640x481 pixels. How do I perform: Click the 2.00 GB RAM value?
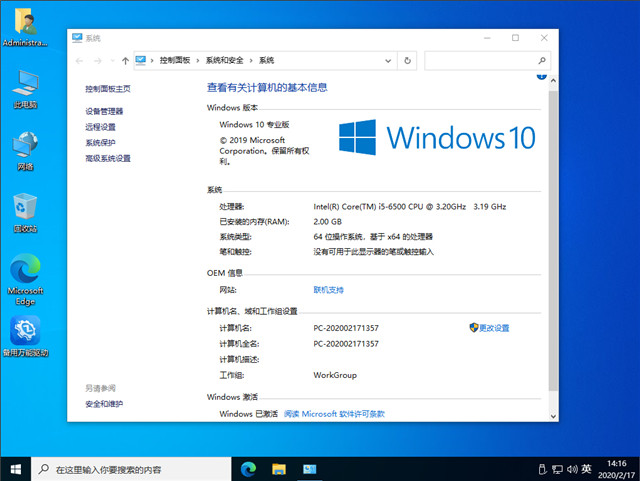[x=327, y=222]
